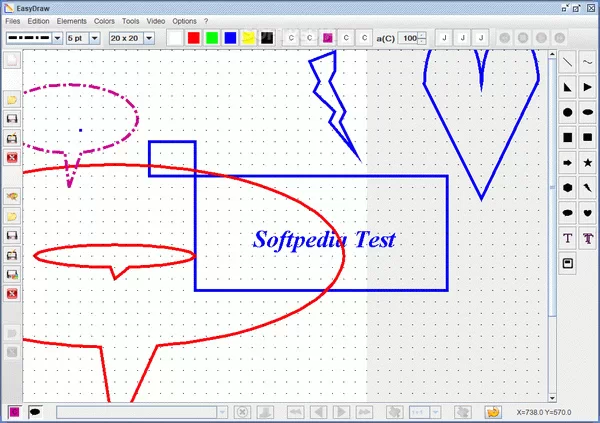The width and height of the screenshot is (600, 423).
Task: Open the Tools menu
Action: pos(130,21)
